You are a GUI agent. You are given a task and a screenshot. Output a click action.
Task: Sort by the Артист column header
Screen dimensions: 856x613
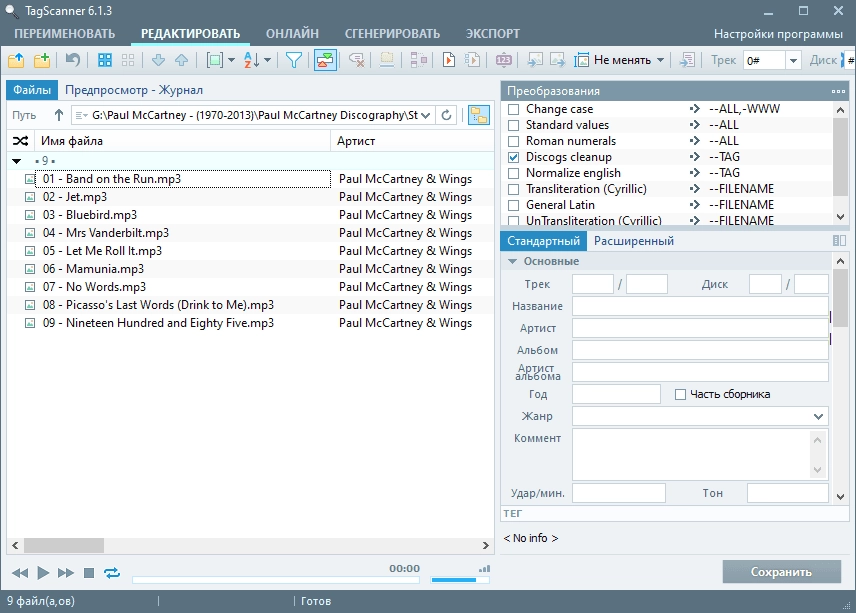[412, 141]
